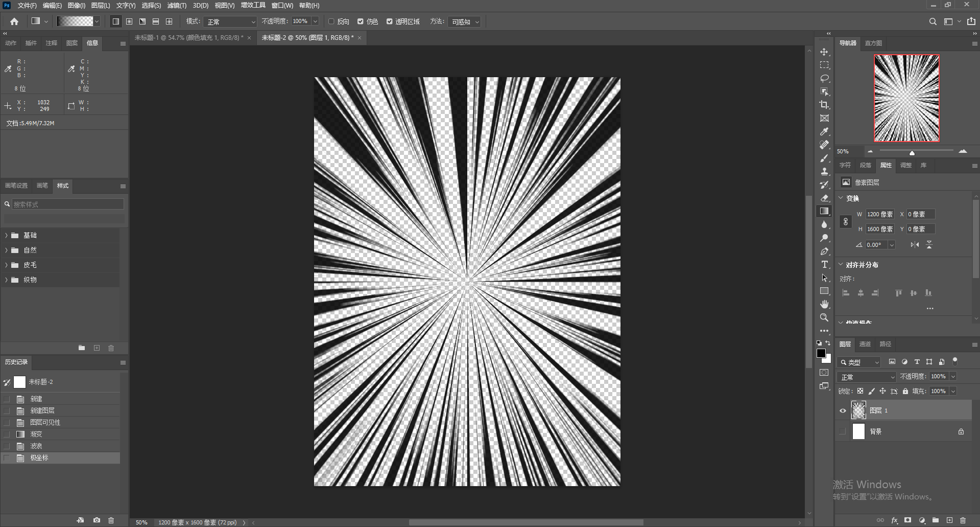
Task: Create a new layer in Layers panel
Action: (949, 520)
